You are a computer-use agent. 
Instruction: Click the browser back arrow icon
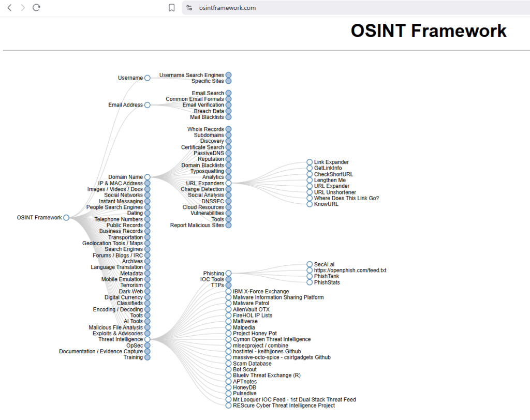point(10,8)
